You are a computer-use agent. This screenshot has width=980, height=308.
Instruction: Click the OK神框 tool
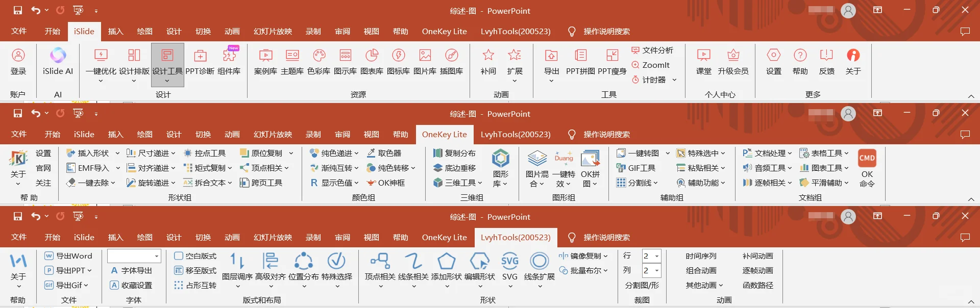[385, 183]
